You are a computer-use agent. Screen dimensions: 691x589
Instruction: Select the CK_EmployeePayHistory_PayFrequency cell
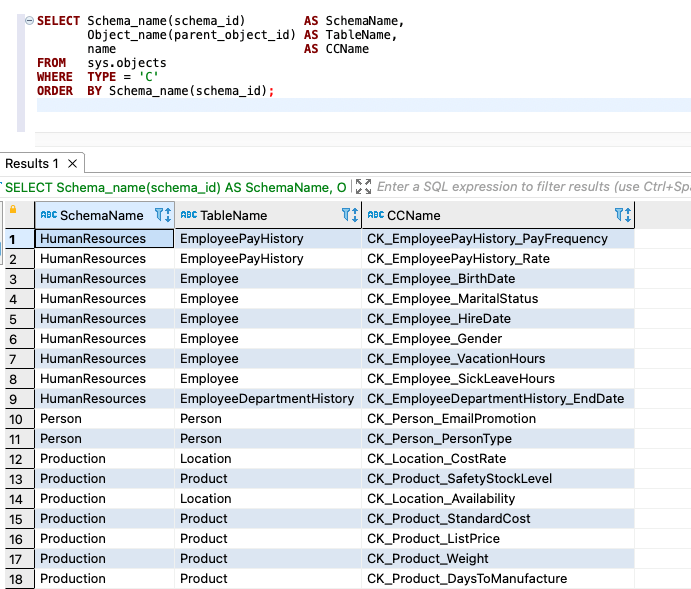click(x=498, y=238)
